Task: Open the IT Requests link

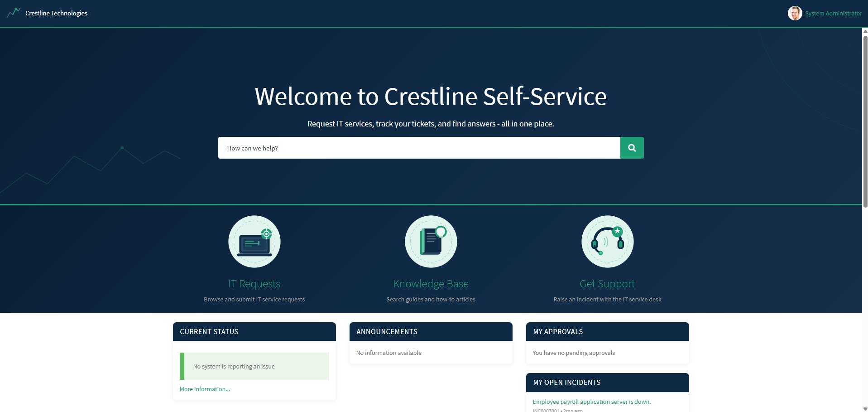Action: [x=254, y=284]
